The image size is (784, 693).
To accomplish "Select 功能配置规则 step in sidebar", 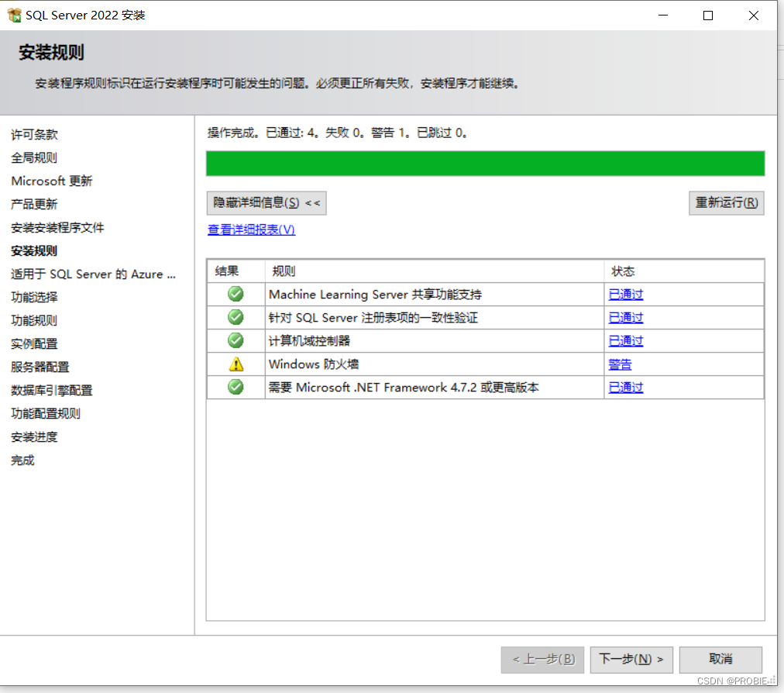I will 46,414.
